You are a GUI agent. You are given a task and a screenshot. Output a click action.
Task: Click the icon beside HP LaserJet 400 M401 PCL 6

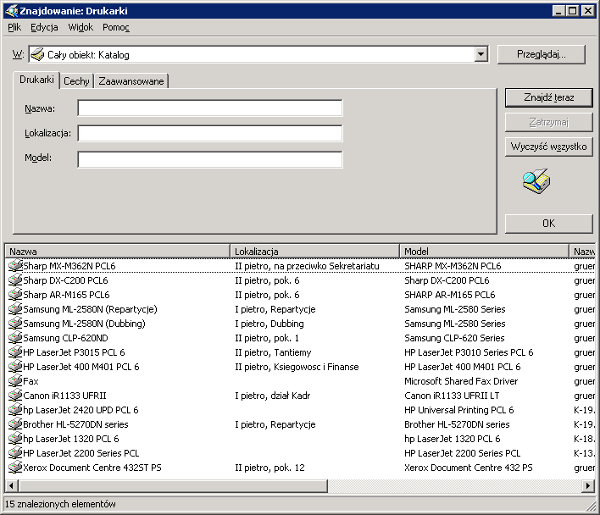(x=15, y=367)
